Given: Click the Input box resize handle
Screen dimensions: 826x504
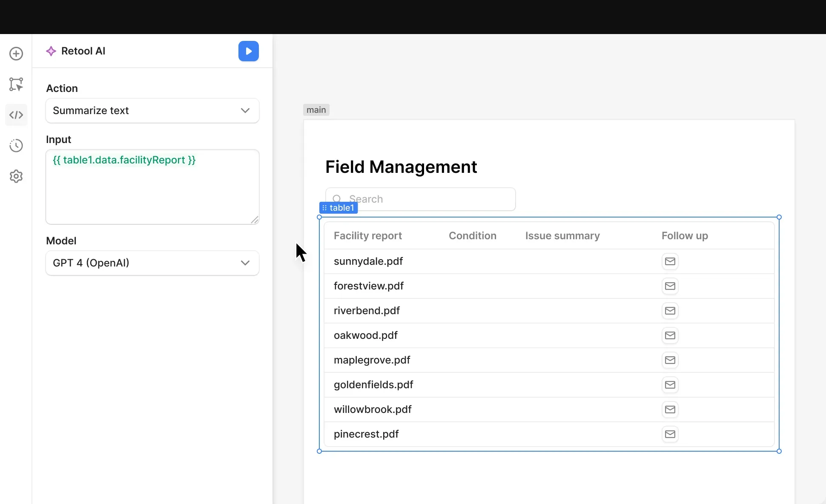Looking at the screenshot, I should click(x=255, y=220).
